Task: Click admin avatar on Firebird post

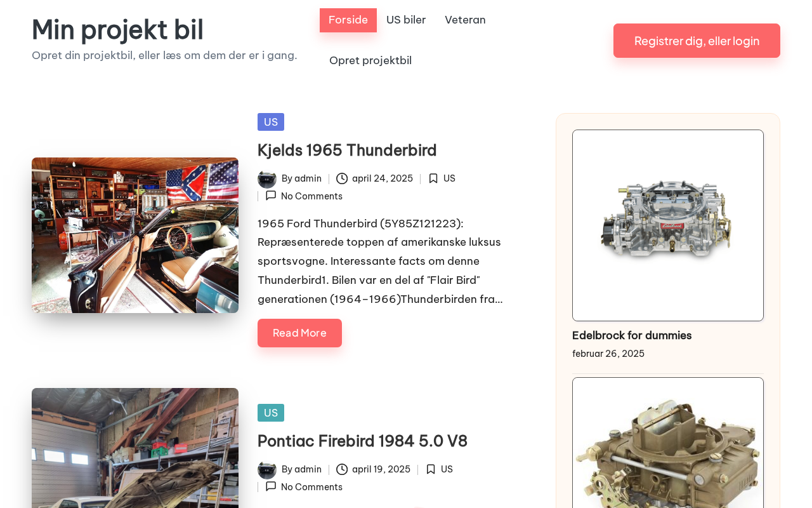Action: coord(267,469)
